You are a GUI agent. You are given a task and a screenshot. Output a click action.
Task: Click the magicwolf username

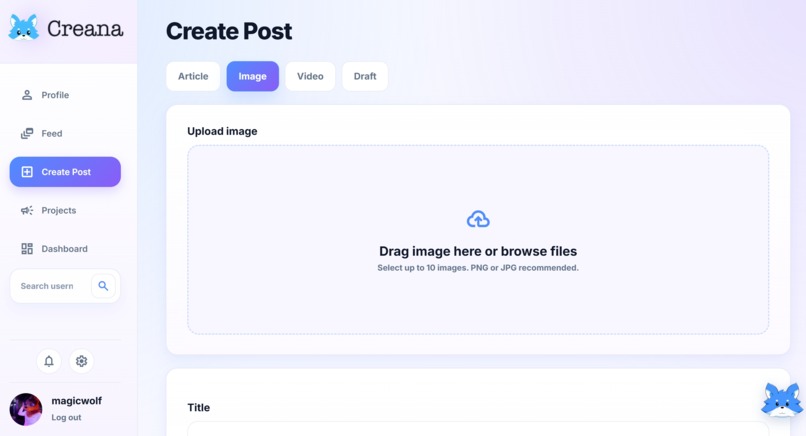click(x=77, y=401)
